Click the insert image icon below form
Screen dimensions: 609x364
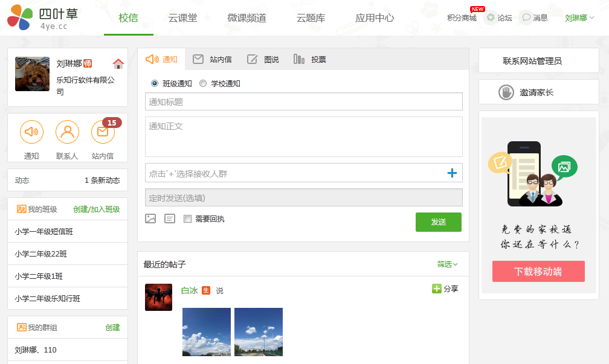click(150, 219)
